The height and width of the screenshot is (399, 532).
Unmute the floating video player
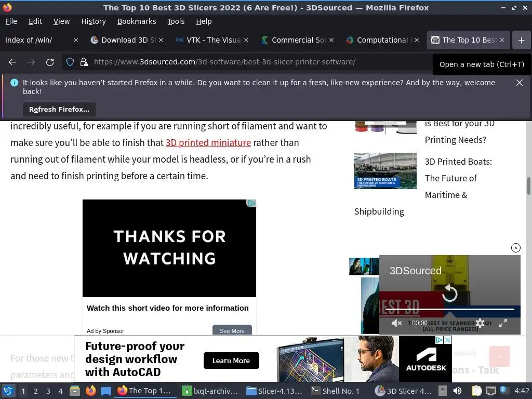pyautogui.click(x=396, y=323)
